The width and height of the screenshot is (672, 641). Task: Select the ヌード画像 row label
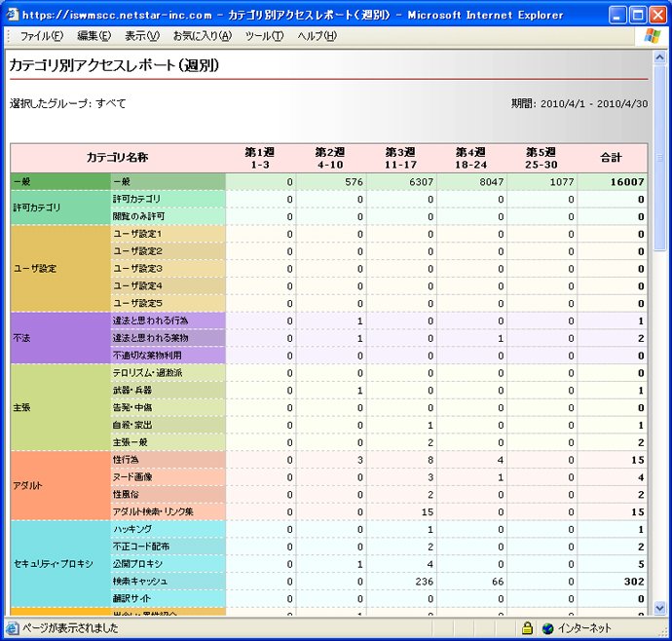[x=168, y=477]
